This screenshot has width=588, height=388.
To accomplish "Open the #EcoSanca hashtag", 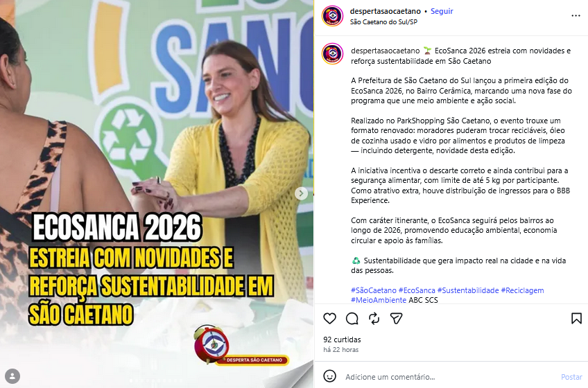I will pos(417,290).
